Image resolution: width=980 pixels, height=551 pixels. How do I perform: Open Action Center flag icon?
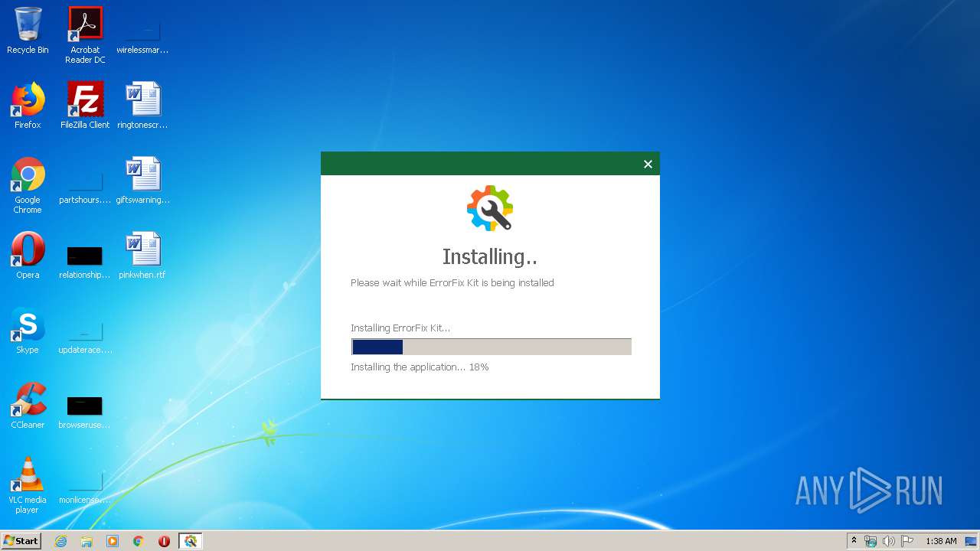tap(906, 541)
